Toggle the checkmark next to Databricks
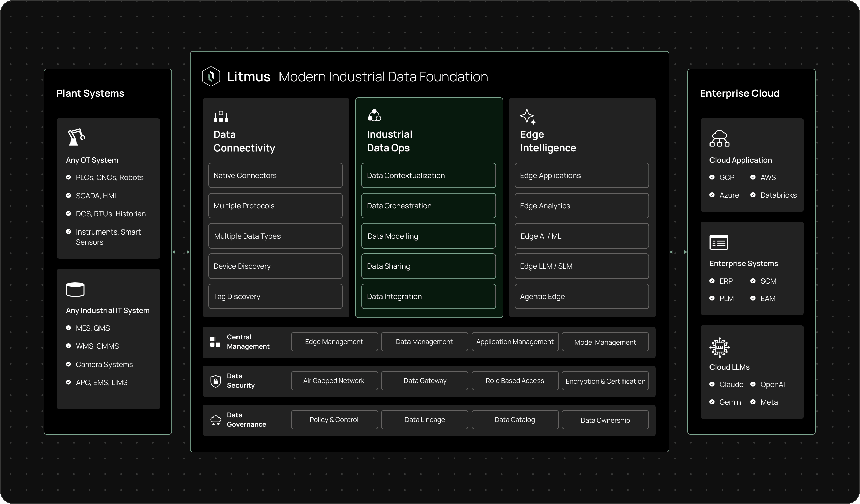The height and width of the screenshot is (504, 860). (x=753, y=195)
